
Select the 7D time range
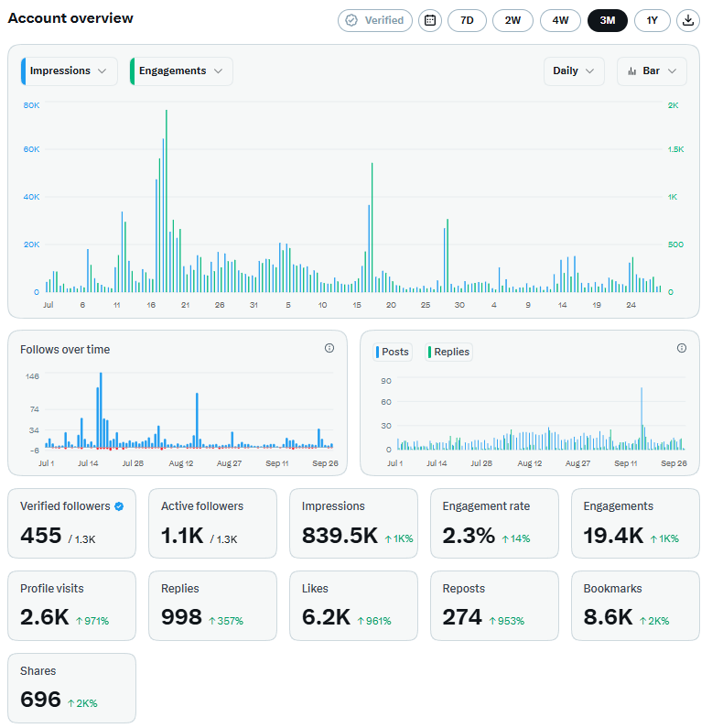click(x=467, y=20)
